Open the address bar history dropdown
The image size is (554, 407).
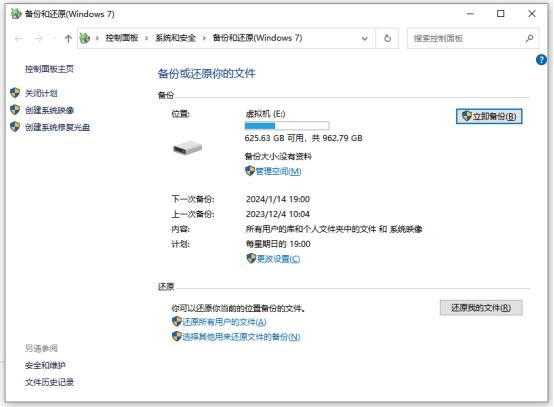365,38
